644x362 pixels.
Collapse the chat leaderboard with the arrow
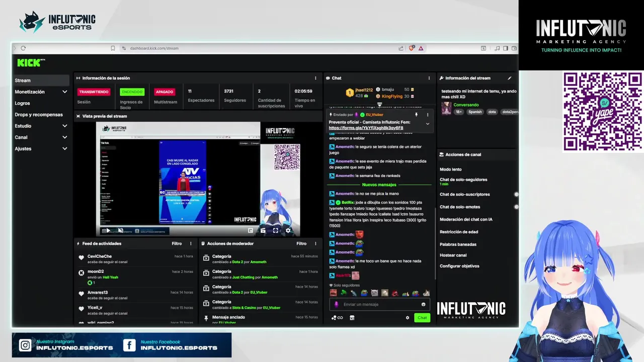pyautogui.click(x=380, y=105)
